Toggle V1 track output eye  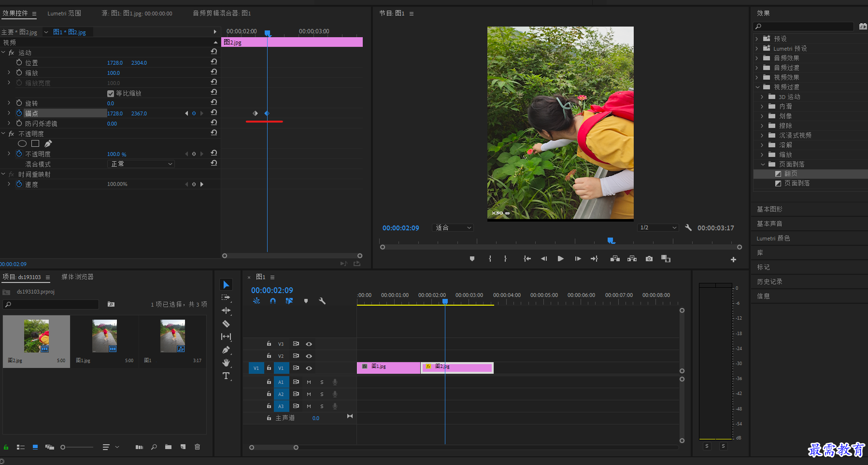coord(309,368)
